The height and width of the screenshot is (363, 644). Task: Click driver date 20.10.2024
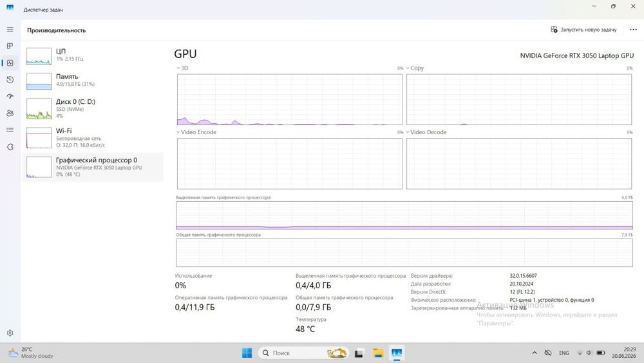click(522, 284)
